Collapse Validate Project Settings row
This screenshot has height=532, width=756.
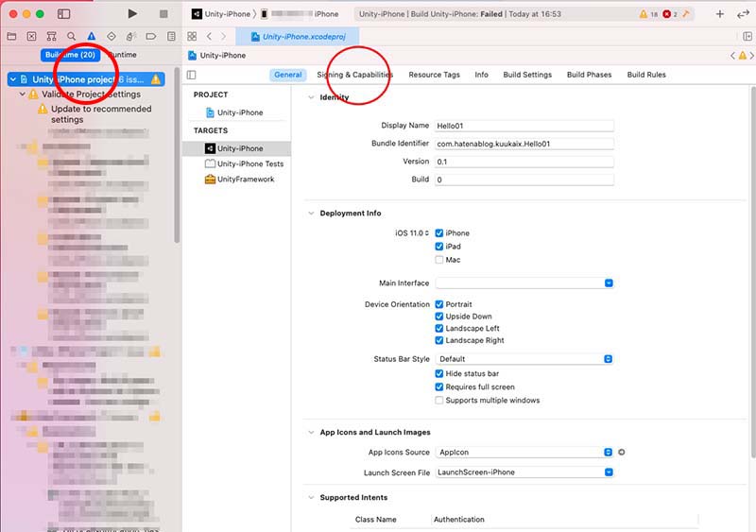(x=22, y=94)
